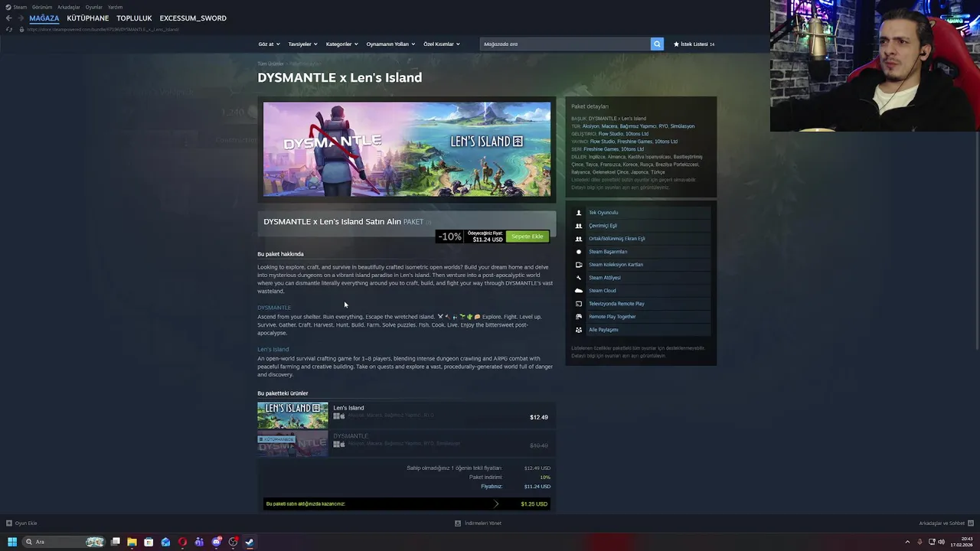Viewport: 980px width, 551px height.
Task: Open the Arkadaşlar menu
Action: click(69, 7)
